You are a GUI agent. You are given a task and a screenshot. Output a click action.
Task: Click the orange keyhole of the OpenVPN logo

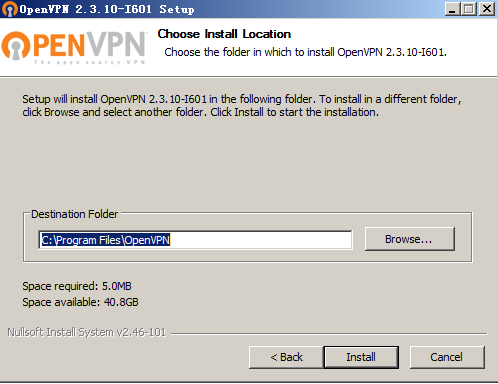pos(15,46)
